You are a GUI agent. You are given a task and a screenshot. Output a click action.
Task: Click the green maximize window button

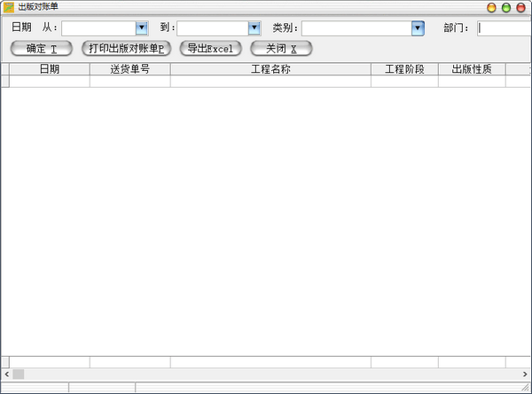point(507,7)
